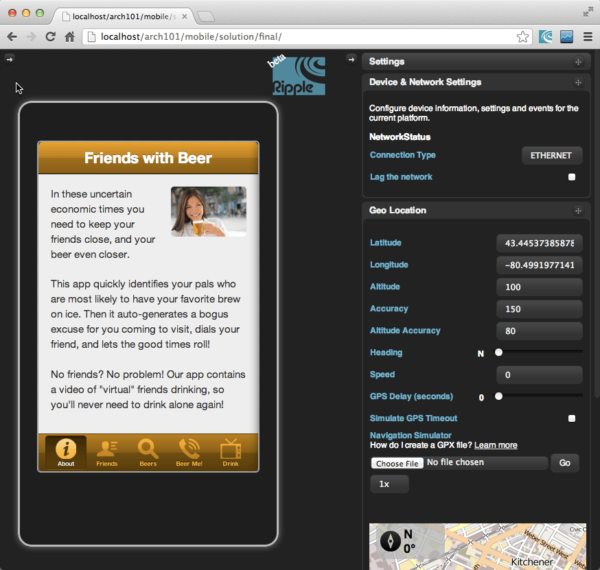This screenshot has width=600, height=570.
Task: Select the localhost browser tab
Action: pyautogui.click(x=122, y=16)
